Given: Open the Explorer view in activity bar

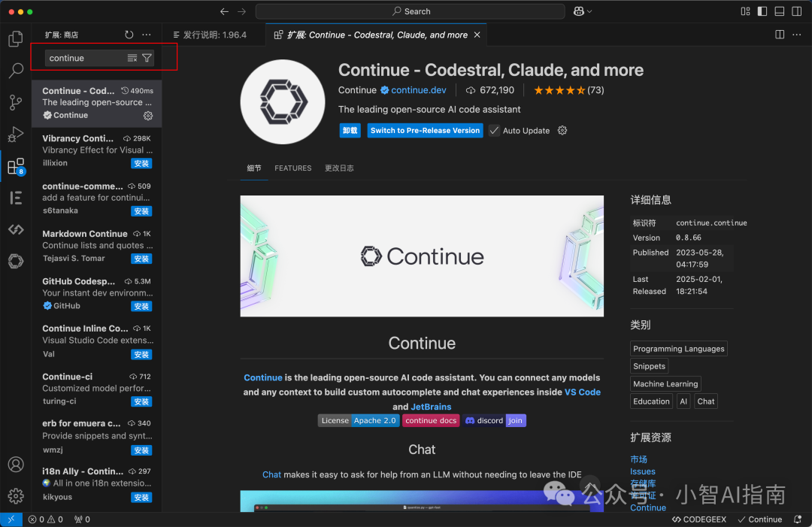Looking at the screenshot, I should tap(15, 39).
